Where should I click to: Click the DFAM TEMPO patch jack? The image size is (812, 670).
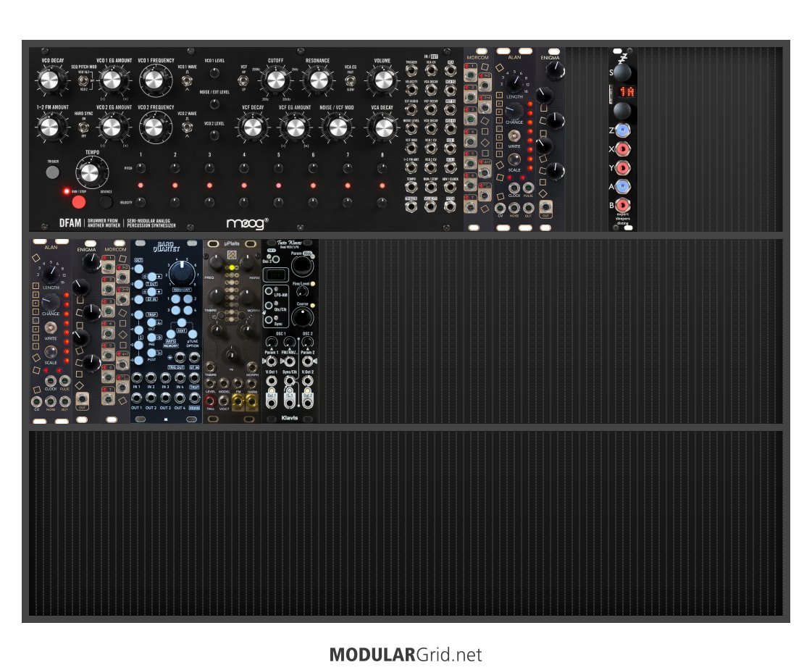[x=411, y=187]
